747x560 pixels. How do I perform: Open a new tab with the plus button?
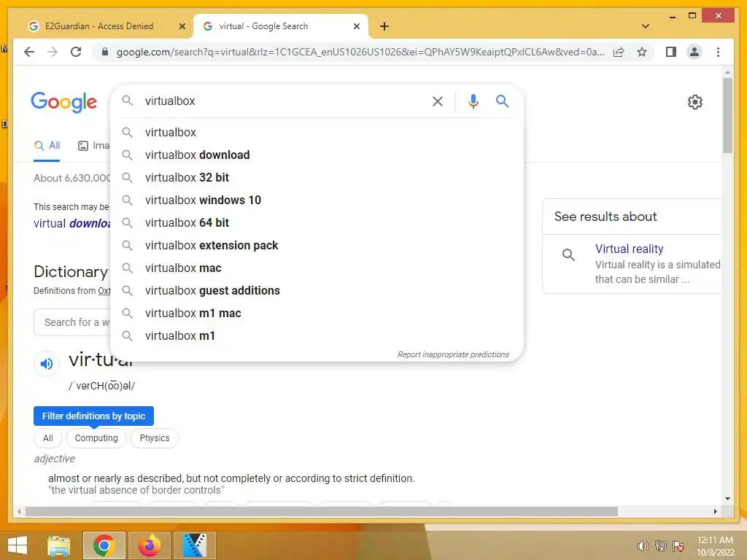pyautogui.click(x=384, y=26)
